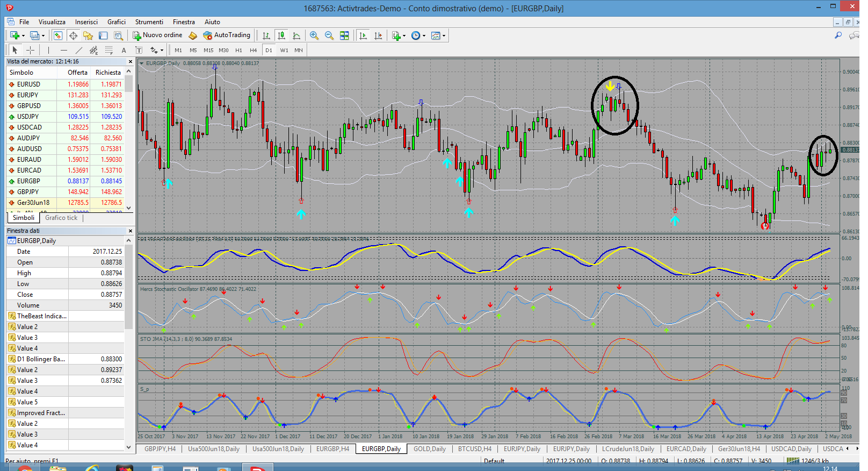Select the text label tool
Screen dimensions: 868x471
(x=139, y=50)
